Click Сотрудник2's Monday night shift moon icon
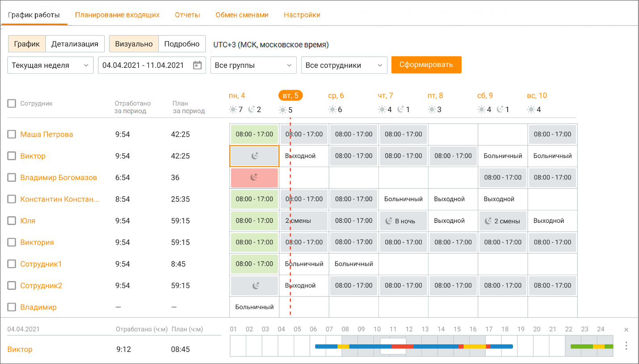Image resolution: width=639 pixels, height=364 pixels. (256, 285)
